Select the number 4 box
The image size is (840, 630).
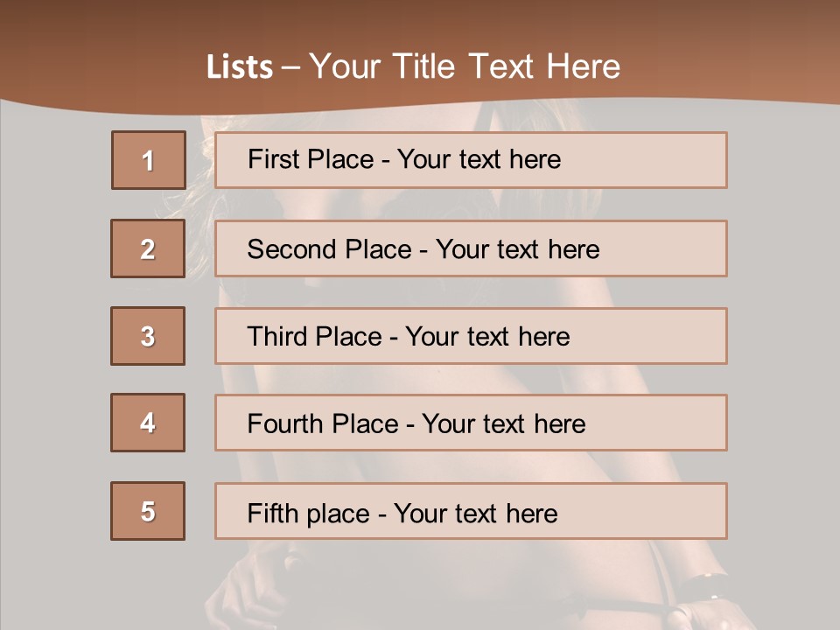tap(148, 423)
